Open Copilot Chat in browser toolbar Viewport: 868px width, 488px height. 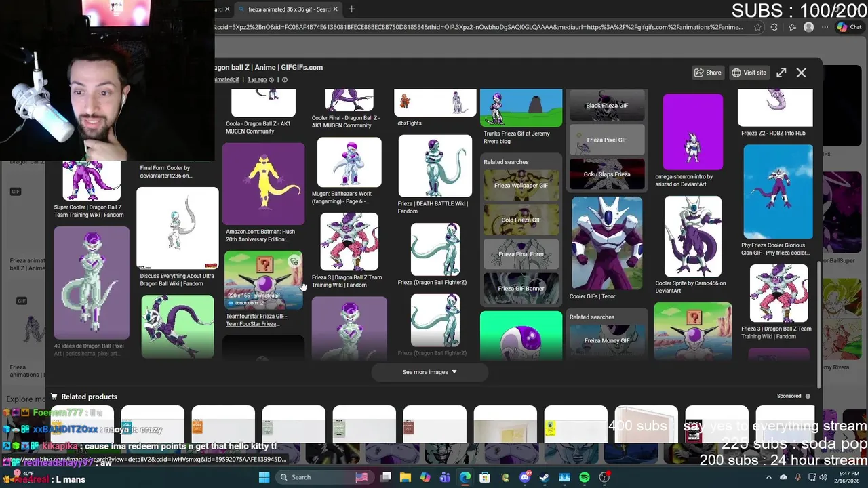coord(849,27)
